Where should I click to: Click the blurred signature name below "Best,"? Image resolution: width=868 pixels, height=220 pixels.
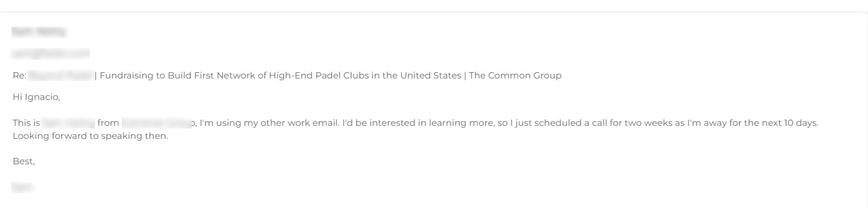[x=22, y=187]
